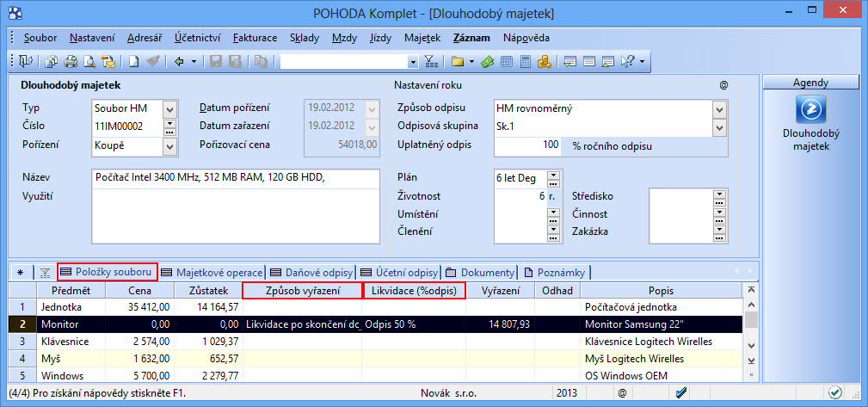This screenshot has width=868, height=407.
Task: Create new record with blank page icon
Action: pyautogui.click(x=134, y=61)
